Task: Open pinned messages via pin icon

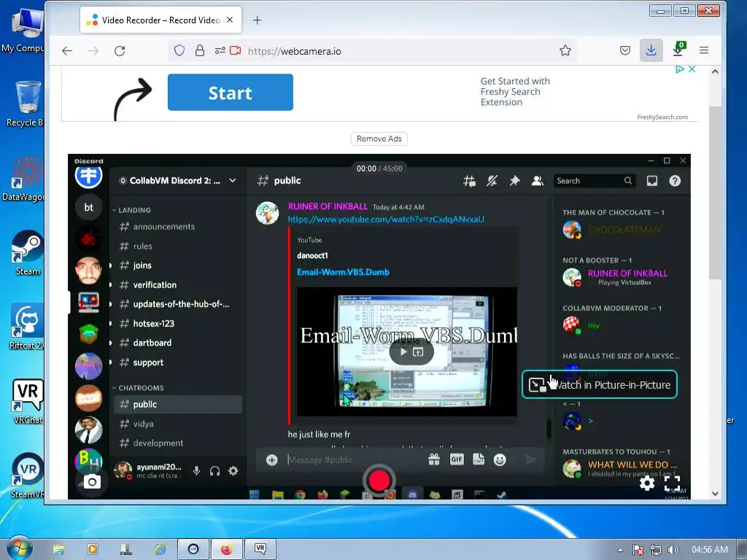Action: (x=514, y=181)
